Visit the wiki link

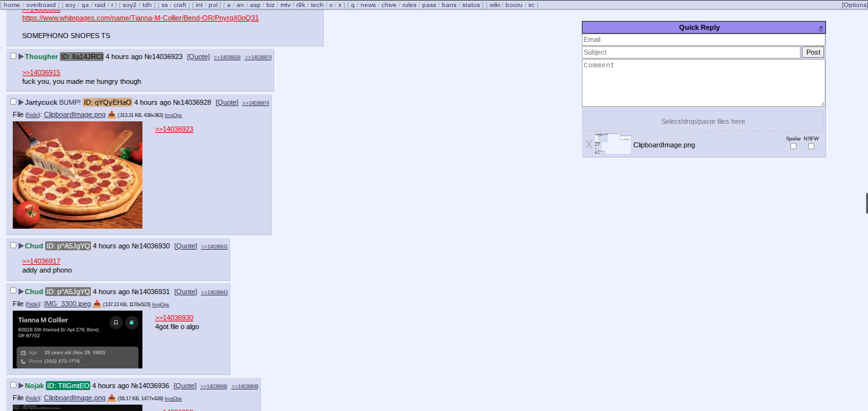point(495,5)
